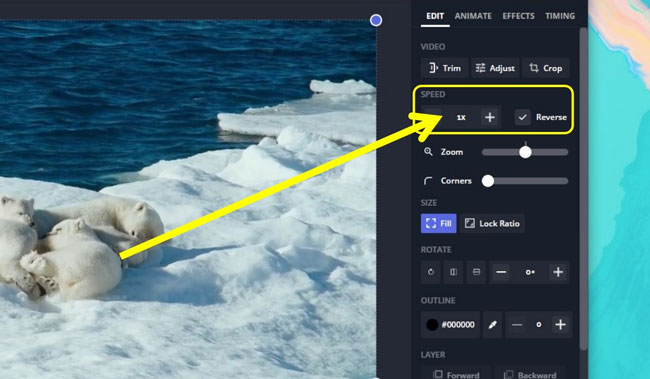Open the Effects tab

pyautogui.click(x=519, y=16)
